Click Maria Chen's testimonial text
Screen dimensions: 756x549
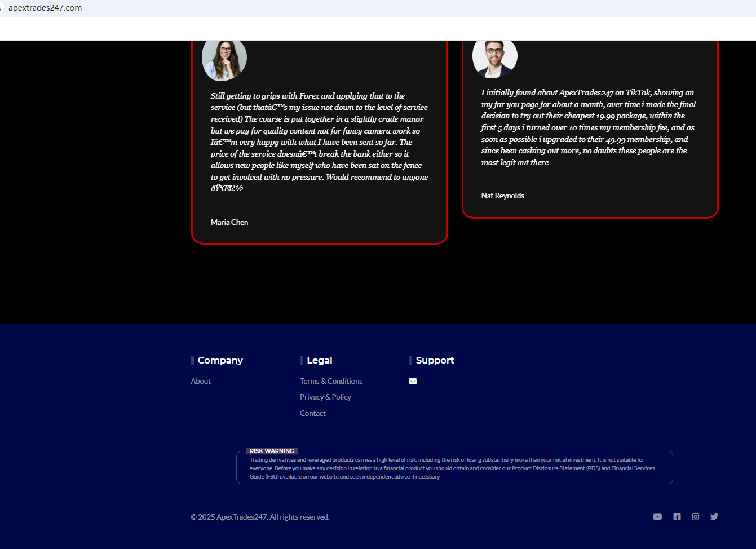320,142
